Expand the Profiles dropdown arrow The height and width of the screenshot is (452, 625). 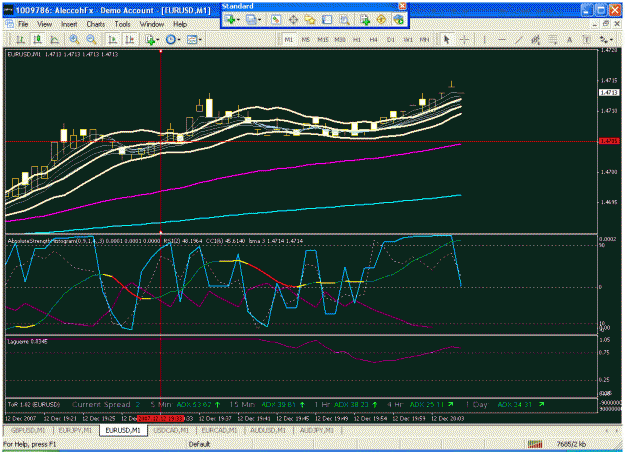pos(259,20)
